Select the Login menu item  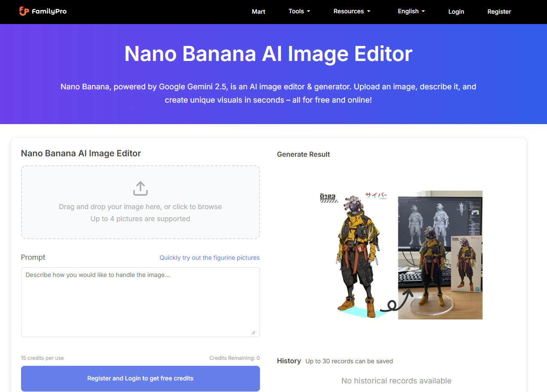[x=456, y=12]
